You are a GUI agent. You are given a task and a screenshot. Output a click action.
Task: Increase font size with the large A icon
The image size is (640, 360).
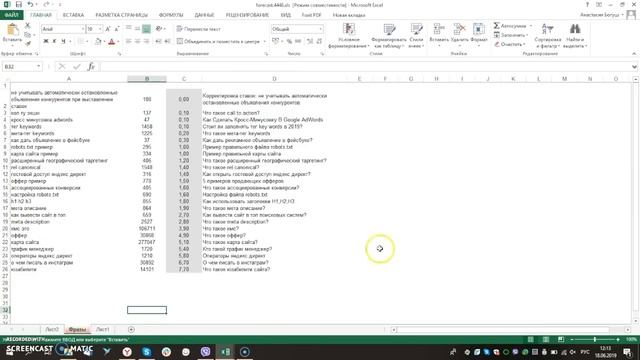coord(108,29)
